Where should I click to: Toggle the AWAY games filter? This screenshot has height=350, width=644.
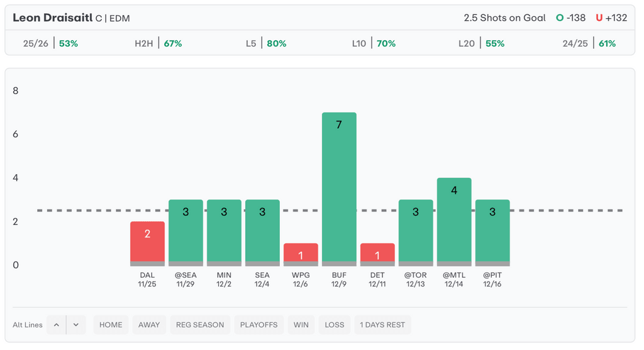149,325
